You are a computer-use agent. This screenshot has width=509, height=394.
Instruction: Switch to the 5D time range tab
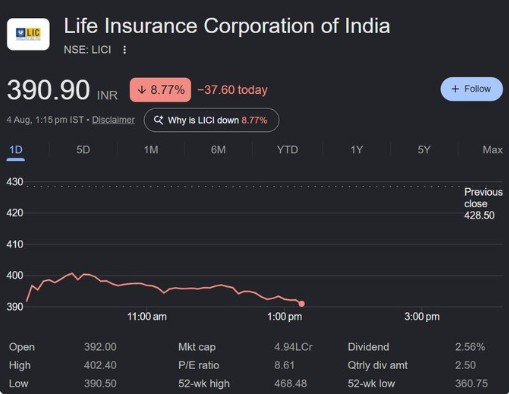tap(83, 150)
